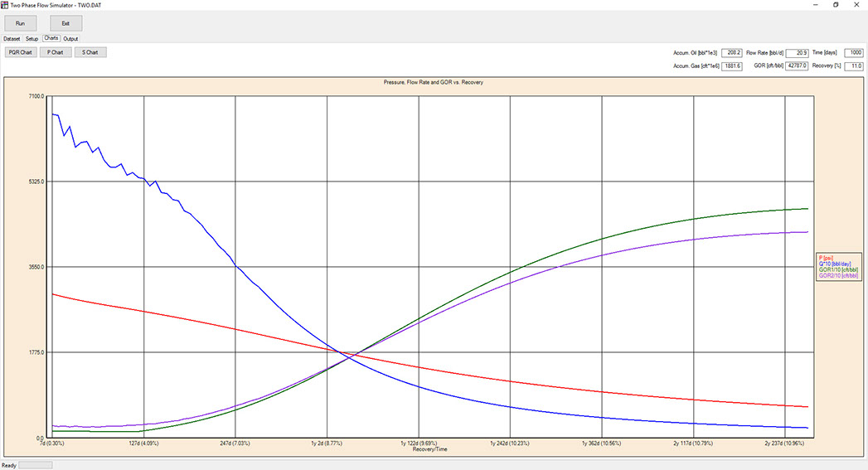Click the Accum. Gas value field
868x470 pixels.
[x=731, y=65]
